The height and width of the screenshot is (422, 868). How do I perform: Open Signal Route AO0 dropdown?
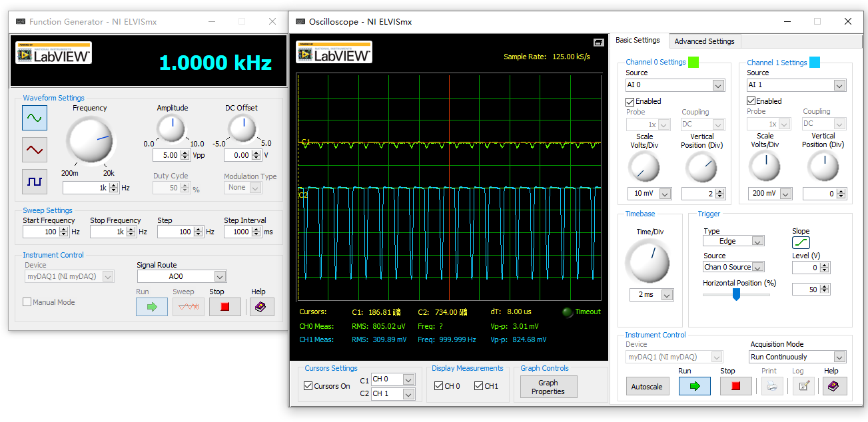[220, 276]
